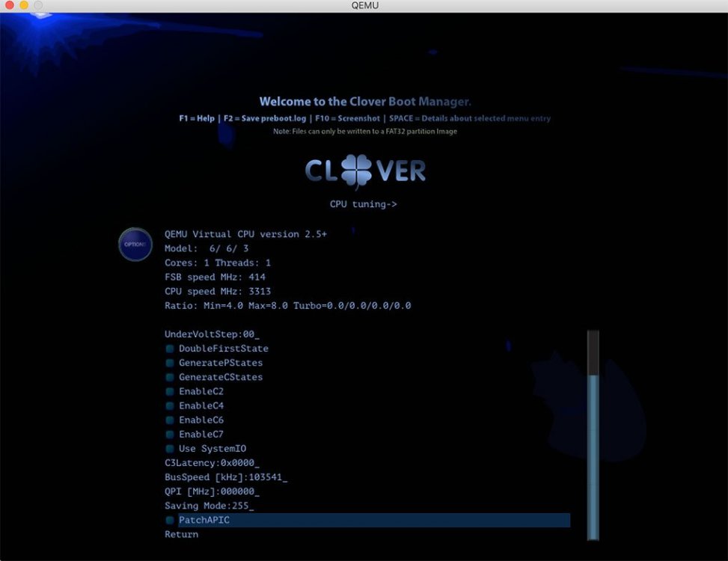Click the Cores: 1 Threads: 1 line
Image resolution: width=728 pixels, height=561 pixels.
point(218,263)
